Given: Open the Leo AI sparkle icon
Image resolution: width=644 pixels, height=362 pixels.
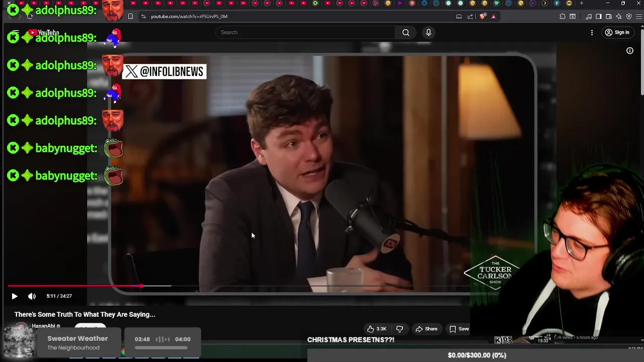Looking at the screenshot, I should click(619, 17).
